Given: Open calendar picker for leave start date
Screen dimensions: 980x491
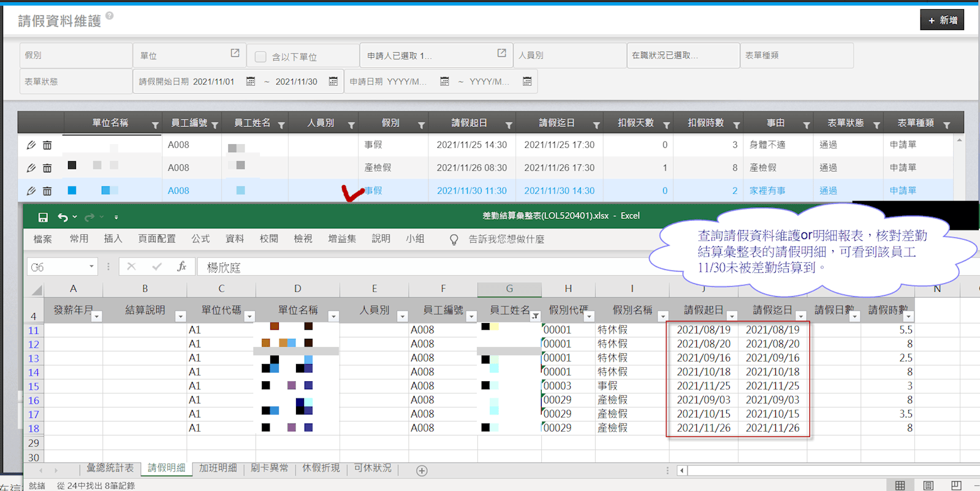Looking at the screenshot, I should 251,82.
